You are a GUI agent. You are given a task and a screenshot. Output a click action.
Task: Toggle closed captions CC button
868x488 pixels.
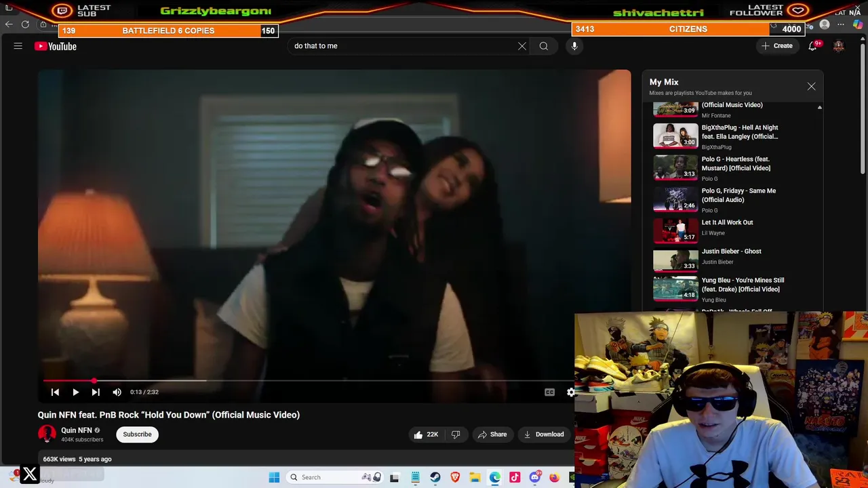[x=549, y=392]
